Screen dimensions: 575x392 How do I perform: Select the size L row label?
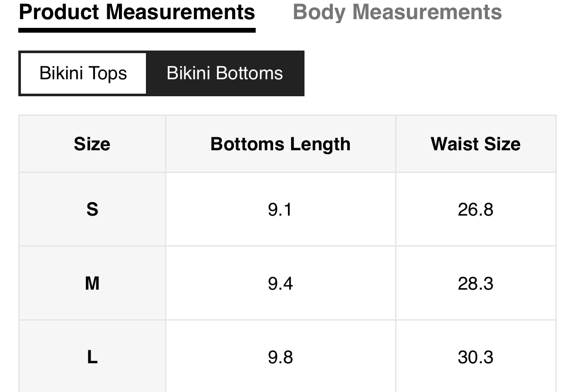pos(92,357)
